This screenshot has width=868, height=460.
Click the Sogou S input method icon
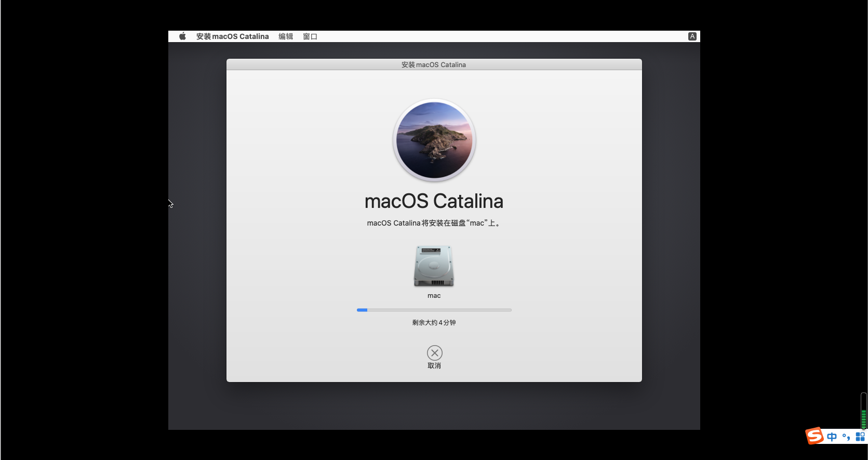814,436
